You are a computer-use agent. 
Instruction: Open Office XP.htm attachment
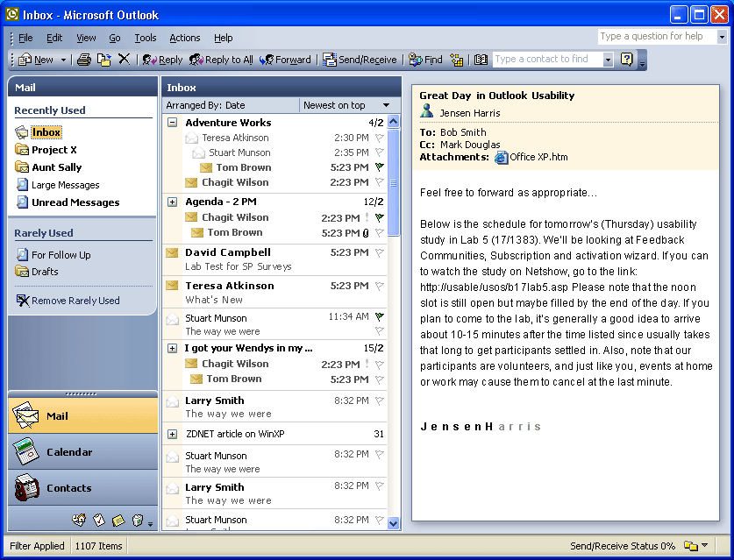click(x=531, y=157)
